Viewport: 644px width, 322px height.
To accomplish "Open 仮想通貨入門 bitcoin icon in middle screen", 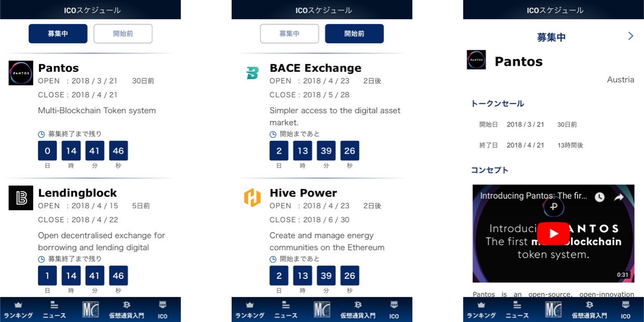I will point(358,305).
